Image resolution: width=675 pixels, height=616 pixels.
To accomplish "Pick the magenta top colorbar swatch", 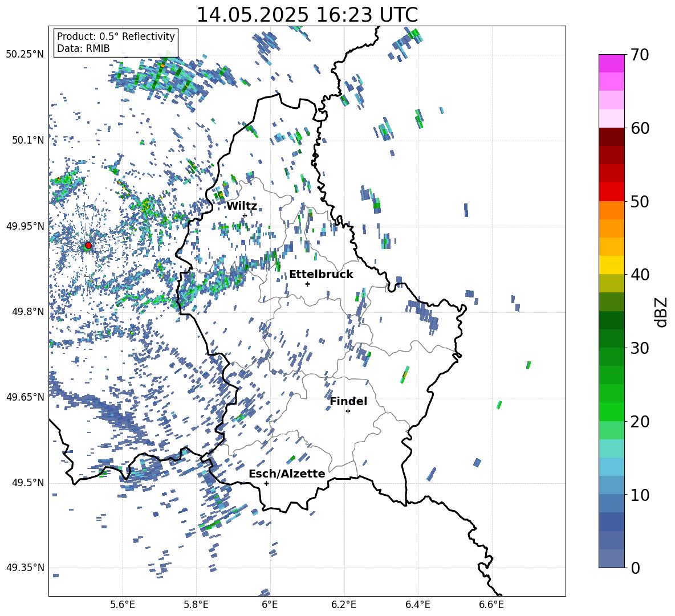I will point(612,63).
